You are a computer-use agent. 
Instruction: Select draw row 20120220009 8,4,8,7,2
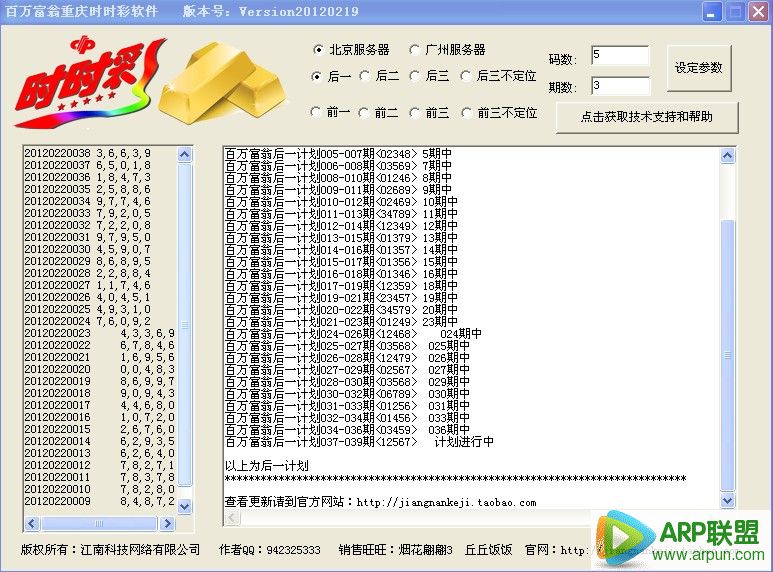point(100,501)
